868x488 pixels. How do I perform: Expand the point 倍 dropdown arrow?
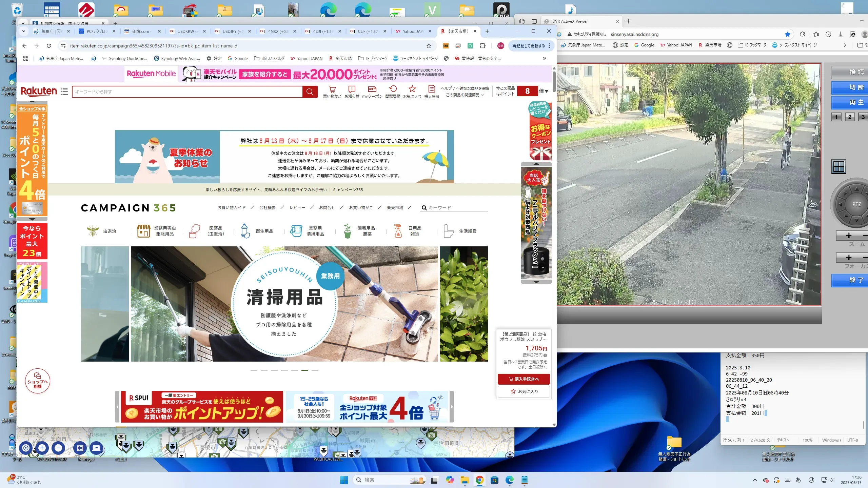tap(547, 91)
